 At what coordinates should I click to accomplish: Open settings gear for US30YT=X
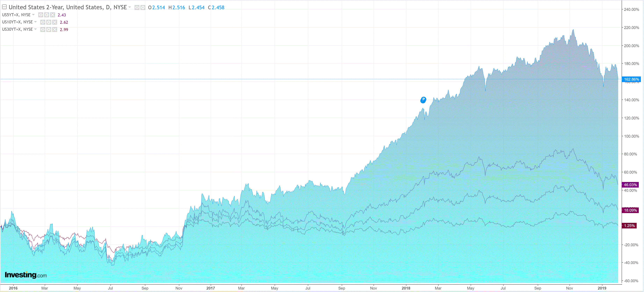click(49, 30)
